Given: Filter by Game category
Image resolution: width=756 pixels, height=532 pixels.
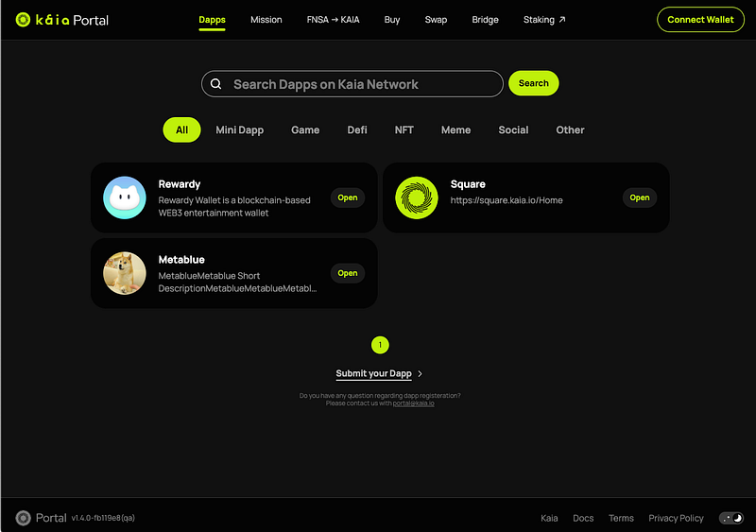Looking at the screenshot, I should pos(305,129).
